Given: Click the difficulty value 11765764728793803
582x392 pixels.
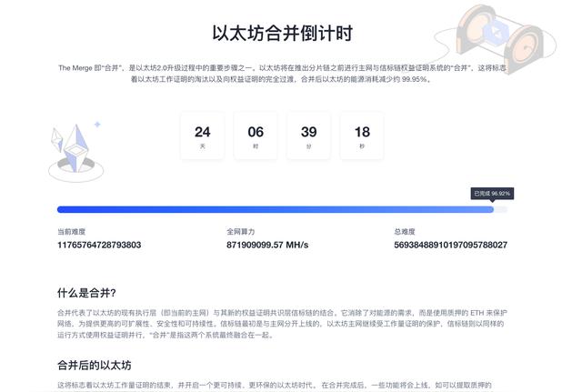Looking at the screenshot, I should pyautogui.click(x=99, y=245).
